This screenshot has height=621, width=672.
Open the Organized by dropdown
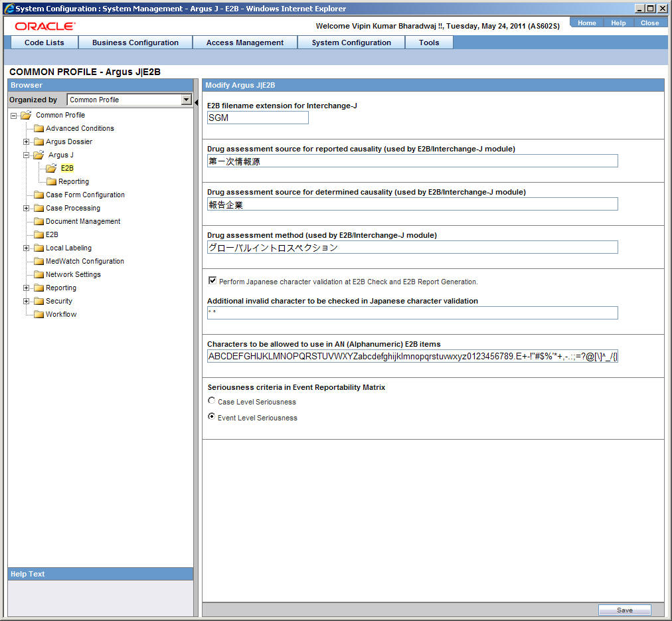tap(186, 100)
